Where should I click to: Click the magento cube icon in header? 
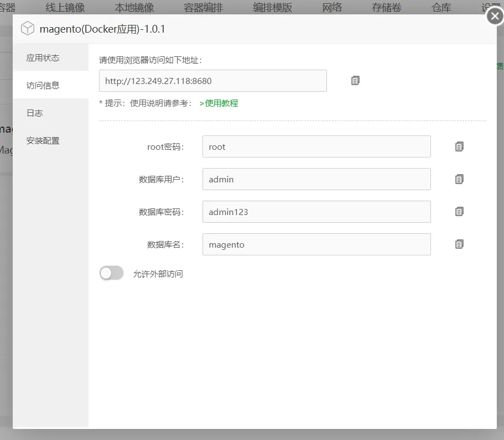[28, 29]
